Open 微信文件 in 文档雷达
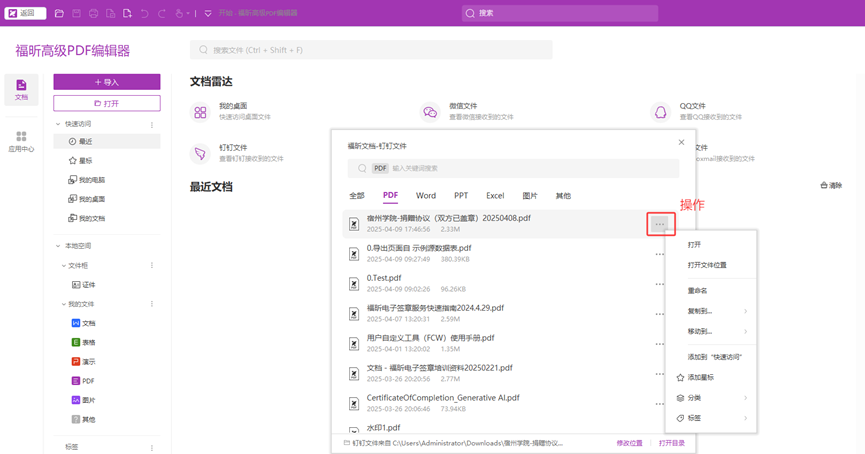This screenshot has height=454, width=865. click(x=467, y=111)
